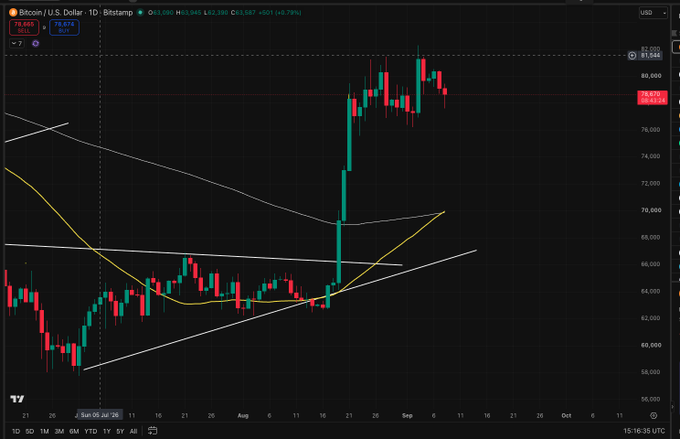Image resolution: width=680 pixels, height=439 pixels.
Task: Click the TradingView logo on the chart
Action: click(x=17, y=399)
